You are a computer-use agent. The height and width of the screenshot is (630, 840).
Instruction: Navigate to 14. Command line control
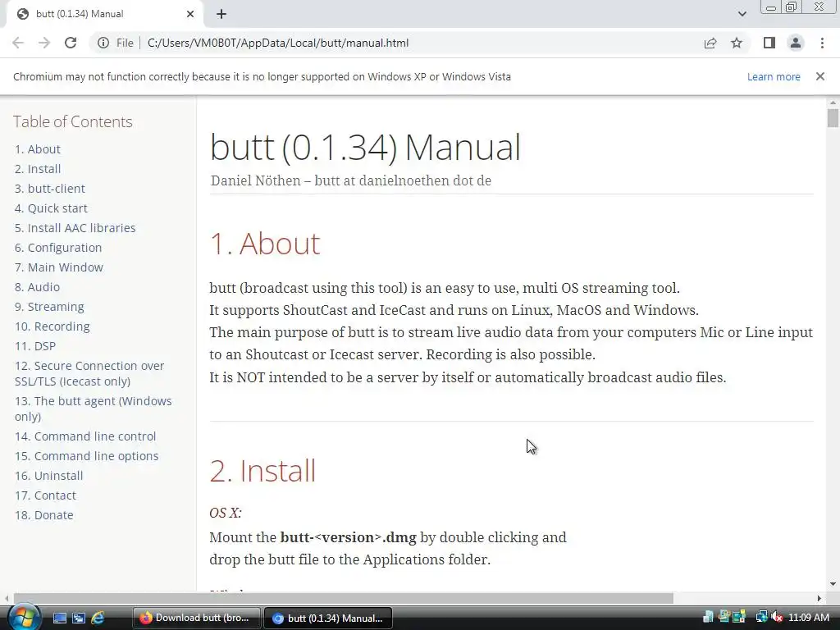(85, 436)
